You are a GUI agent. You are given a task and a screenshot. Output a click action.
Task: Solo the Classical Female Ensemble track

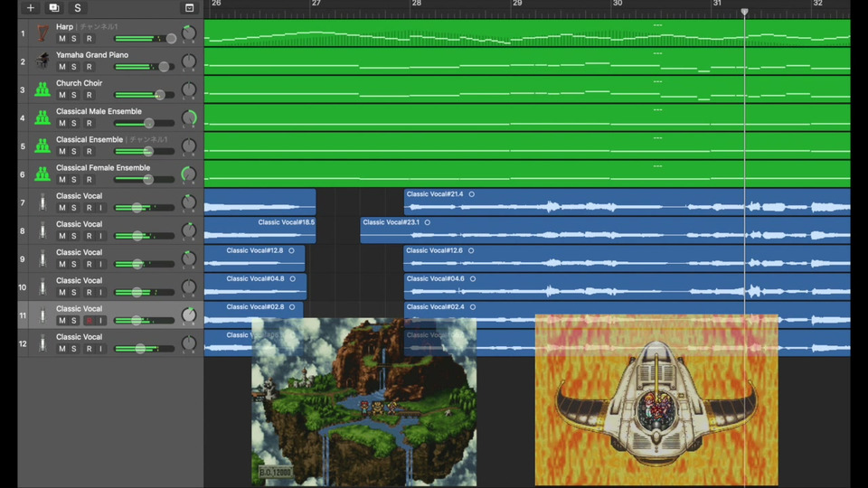tap(74, 180)
